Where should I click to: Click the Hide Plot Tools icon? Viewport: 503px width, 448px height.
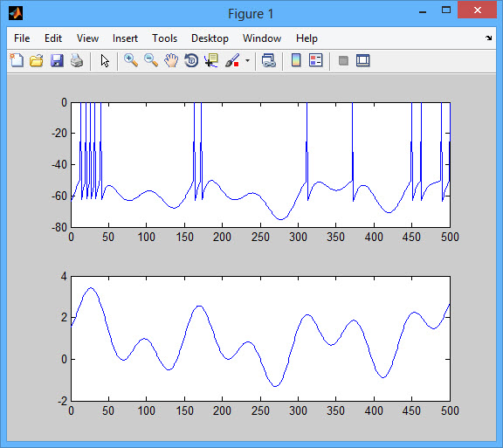(343, 60)
